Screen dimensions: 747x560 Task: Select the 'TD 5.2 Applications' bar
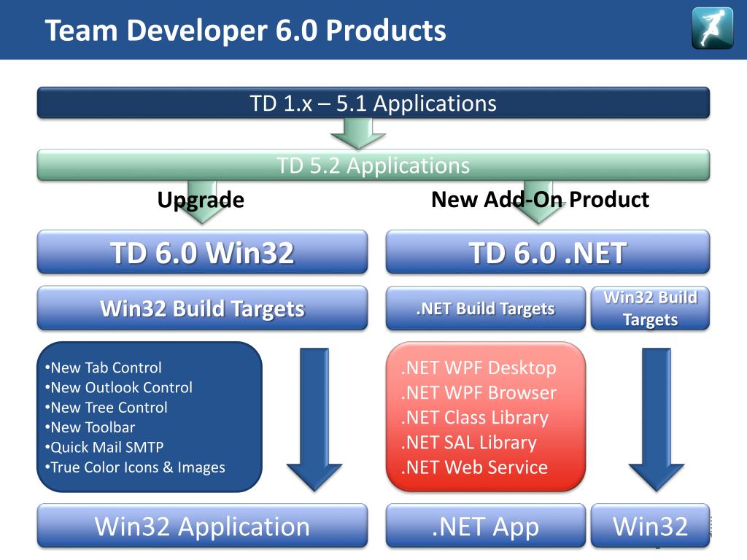373,166
